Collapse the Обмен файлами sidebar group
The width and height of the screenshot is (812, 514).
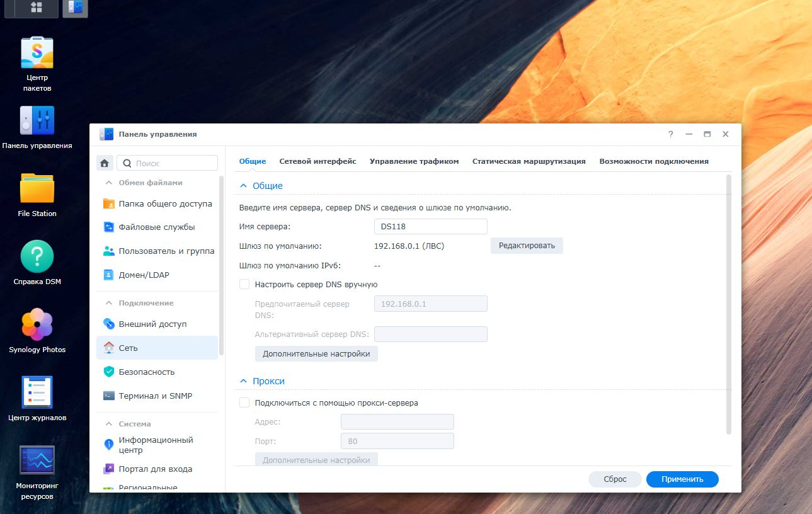click(108, 183)
